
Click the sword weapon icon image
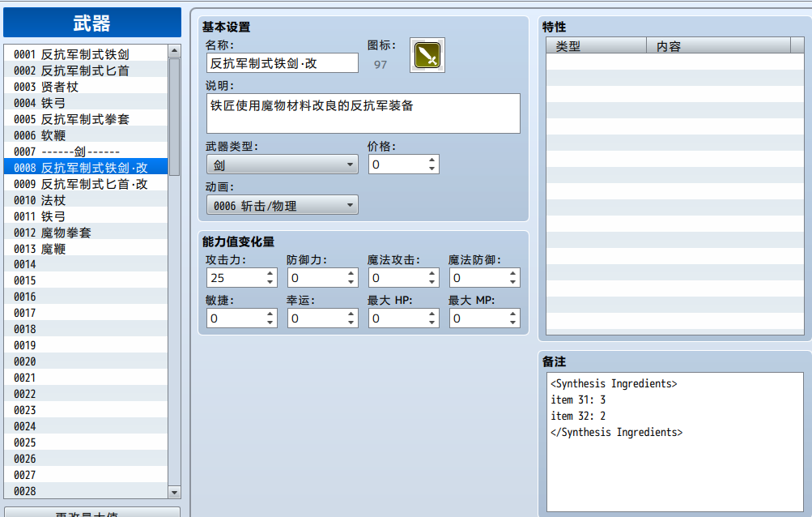point(427,55)
